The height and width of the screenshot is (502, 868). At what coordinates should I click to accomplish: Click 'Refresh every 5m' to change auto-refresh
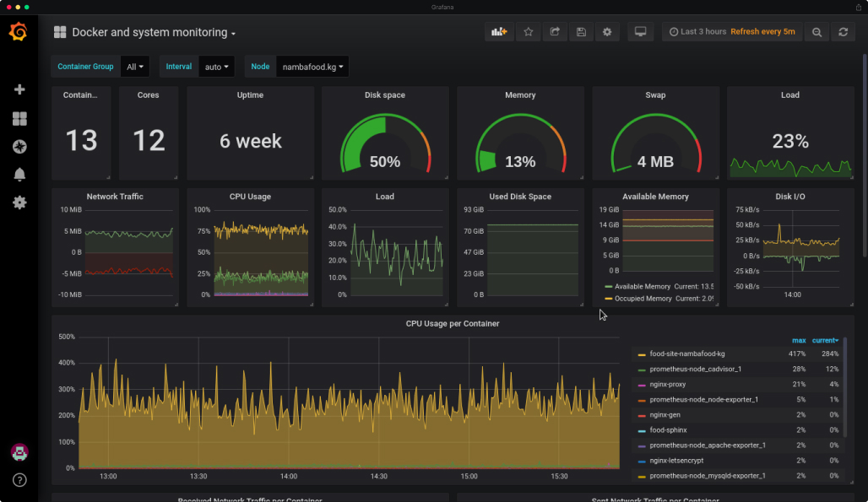click(762, 31)
